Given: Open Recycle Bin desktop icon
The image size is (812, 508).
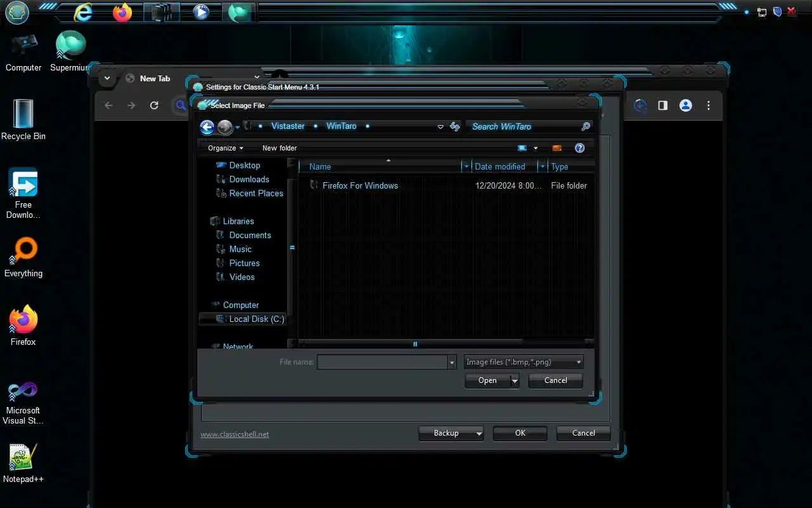Looking at the screenshot, I should pyautogui.click(x=23, y=120).
